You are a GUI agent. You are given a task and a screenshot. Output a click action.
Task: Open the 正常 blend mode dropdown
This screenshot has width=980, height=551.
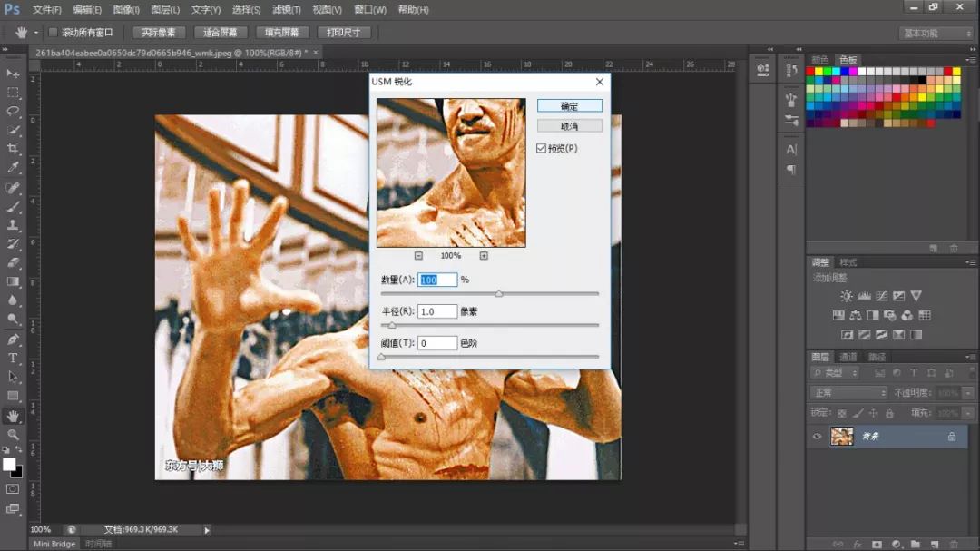click(x=848, y=393)
